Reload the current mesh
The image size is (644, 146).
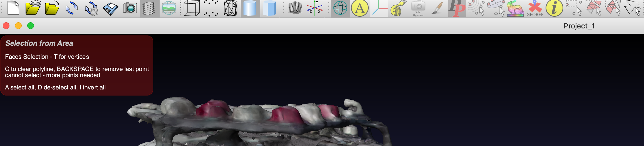pos(71,8)
